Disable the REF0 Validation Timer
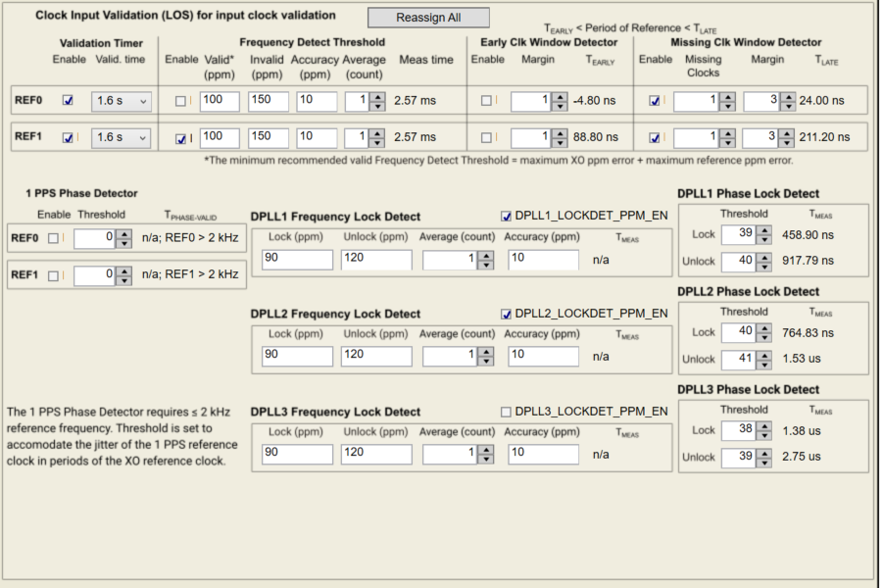 [69, 100]
